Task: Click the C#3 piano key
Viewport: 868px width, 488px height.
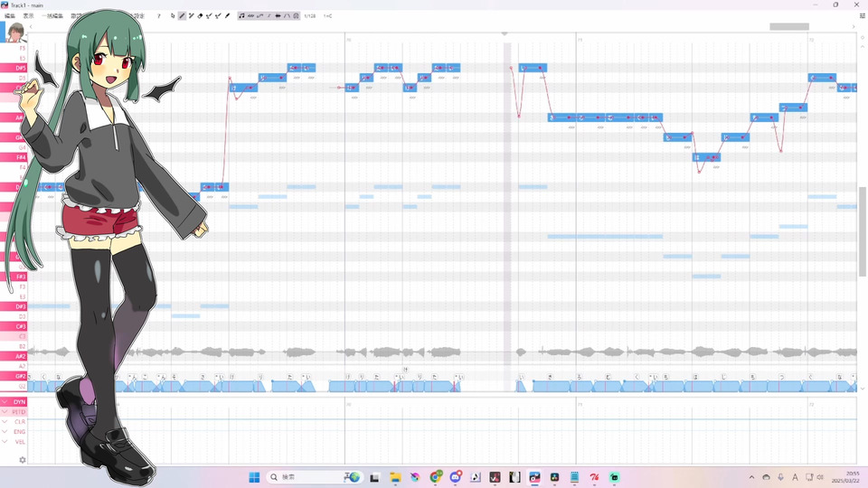Action: pyautogui.click(x=14, y=326)
